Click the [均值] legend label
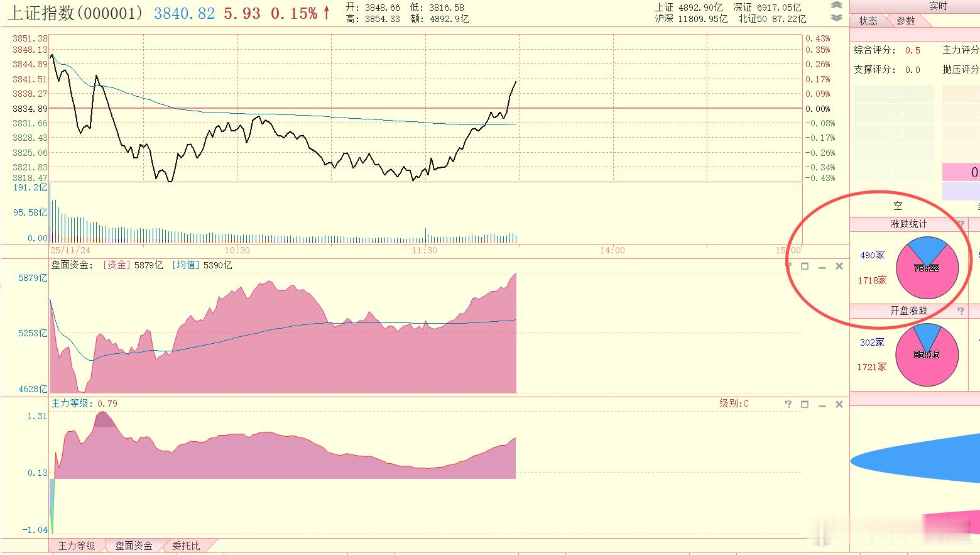This screenshot has height=555, width=980. [x=186, y=265]
